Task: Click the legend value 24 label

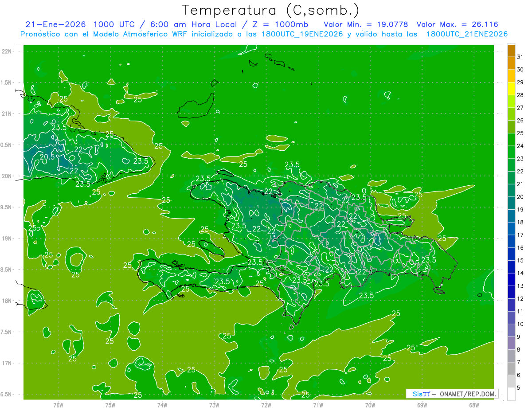Action: click(x=520, y=146)
